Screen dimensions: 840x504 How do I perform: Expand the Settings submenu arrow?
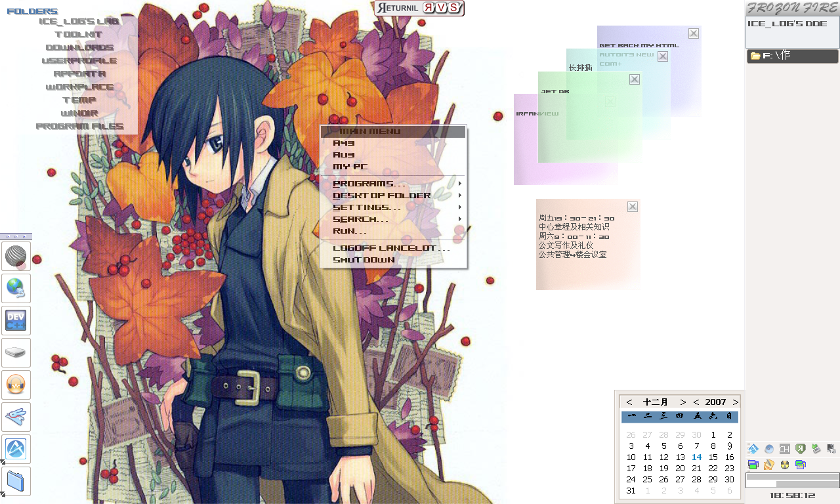pyautogui.click(x=460, y=207)
